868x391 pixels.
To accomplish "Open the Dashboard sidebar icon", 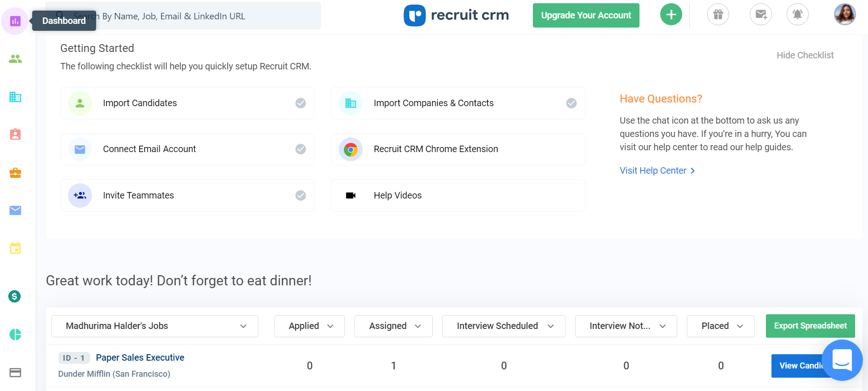I will 15,21.
